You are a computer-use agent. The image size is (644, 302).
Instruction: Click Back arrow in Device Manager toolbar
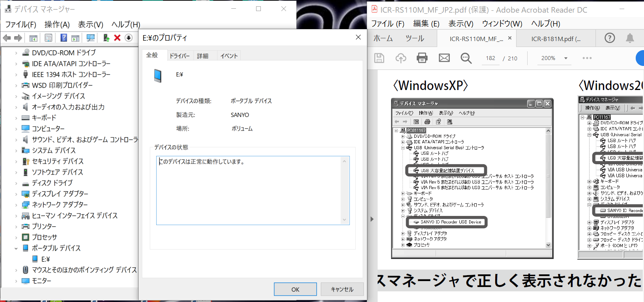pos(7,38)
